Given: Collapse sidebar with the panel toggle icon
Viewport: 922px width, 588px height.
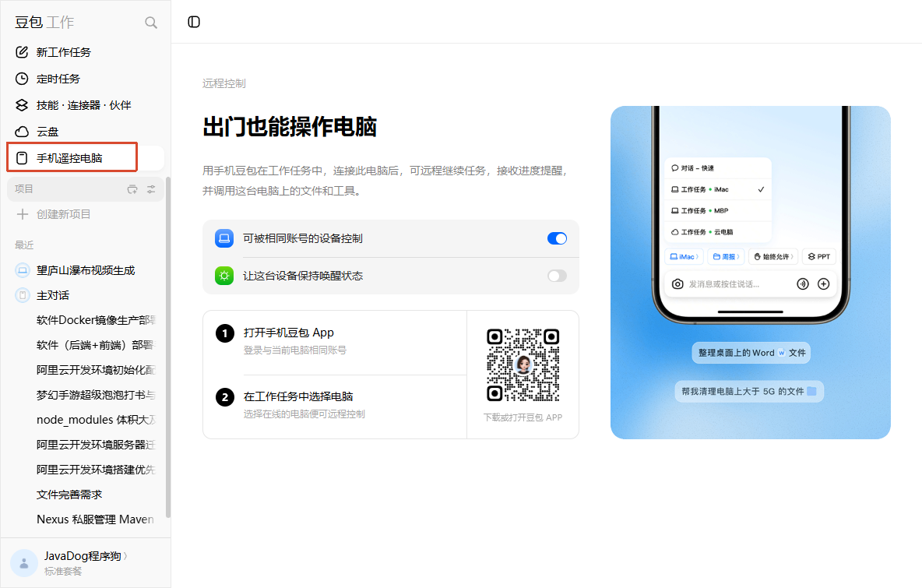Looking at the screenshot, I should coord(194,22).
